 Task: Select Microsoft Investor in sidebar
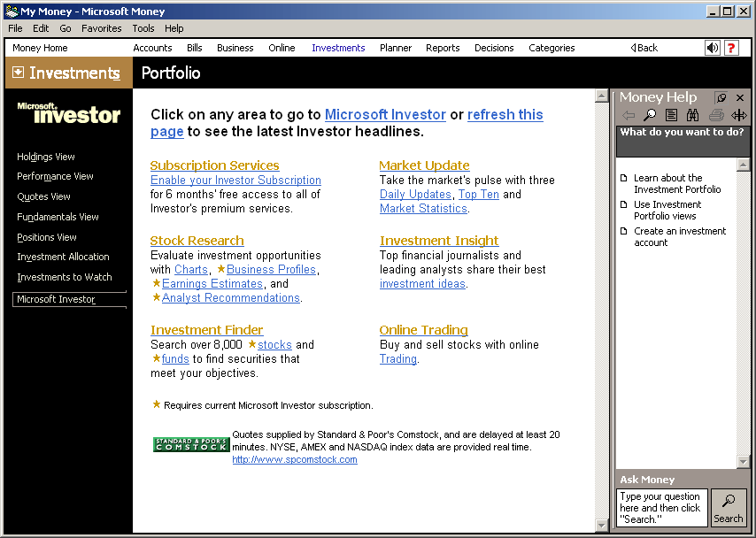[69, 299]
